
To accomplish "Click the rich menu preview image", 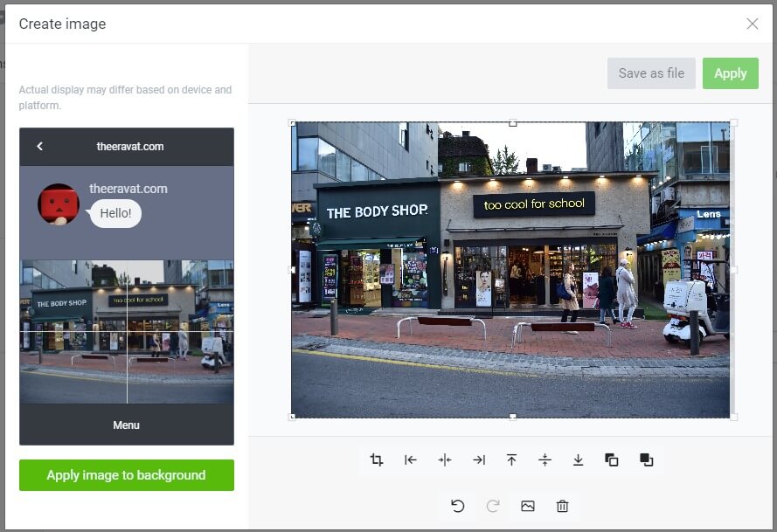I will coord(127,332).
